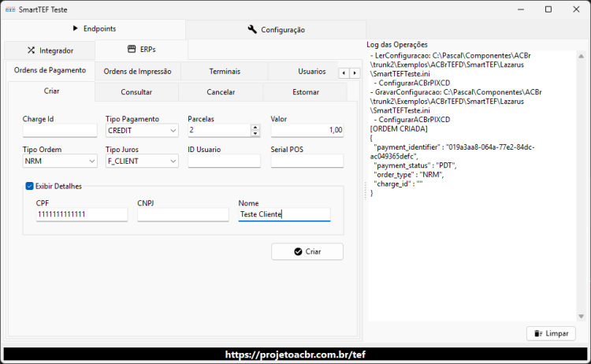Click the Log das Operações label
591x364 pixels.
397,44
